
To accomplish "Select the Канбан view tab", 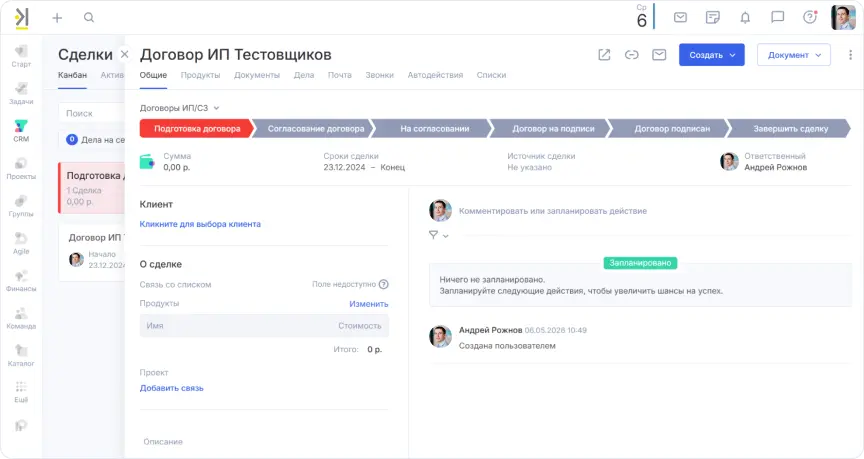I will tap(72, 75).
